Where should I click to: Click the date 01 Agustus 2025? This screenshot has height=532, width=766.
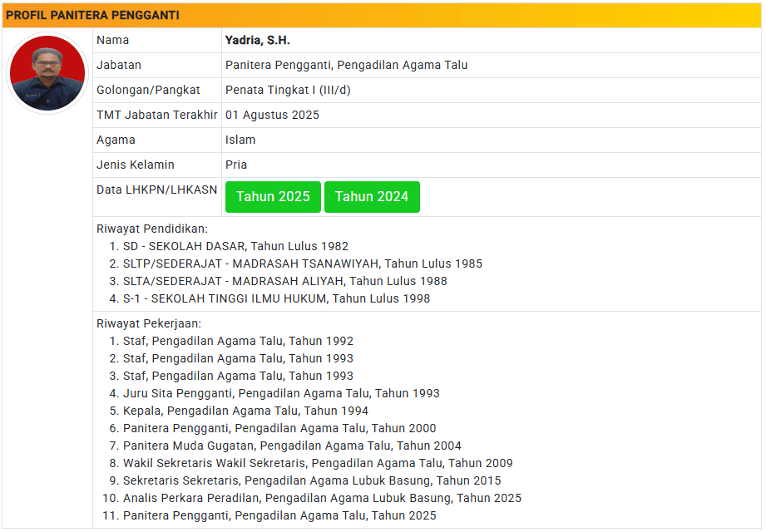[272, 115]
